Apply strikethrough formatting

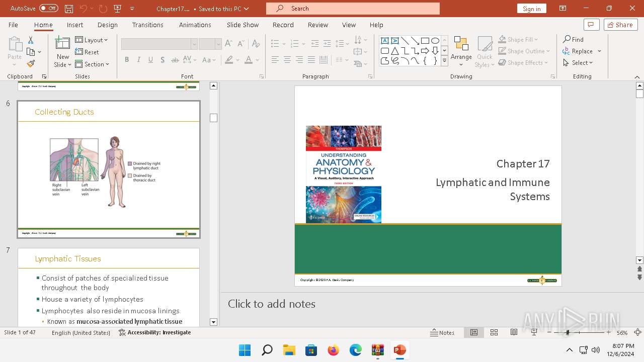[x=175, y=60]
